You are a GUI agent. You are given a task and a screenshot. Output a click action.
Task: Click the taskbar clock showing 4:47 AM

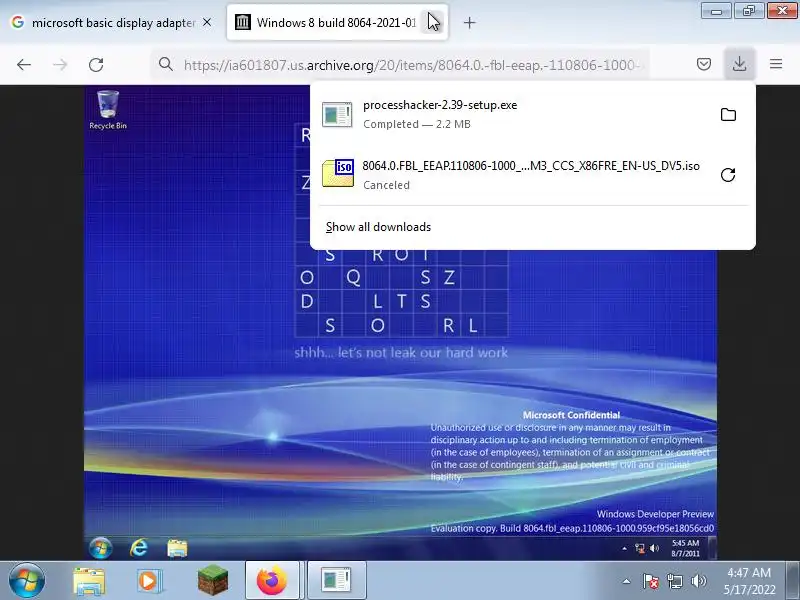click(x=749, y=581)
